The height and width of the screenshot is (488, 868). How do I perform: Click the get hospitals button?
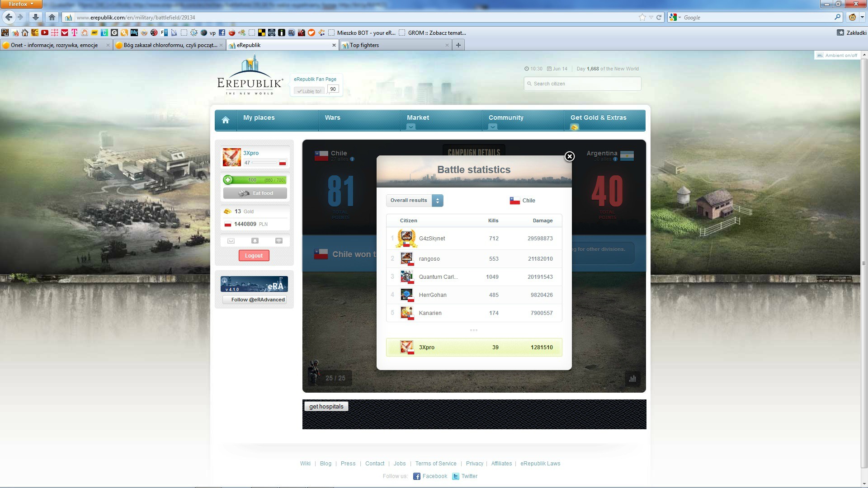coord(326,406)
